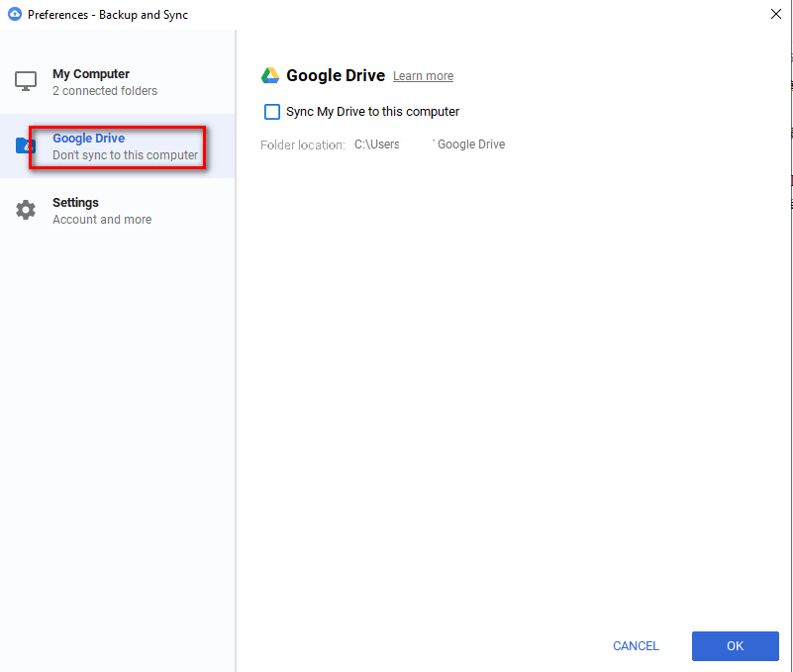Image resolution: width=793 pixels, height=672 pixels.
Task: Click the Google Drive folder icon in sidebar
Action: coord(25,146)
